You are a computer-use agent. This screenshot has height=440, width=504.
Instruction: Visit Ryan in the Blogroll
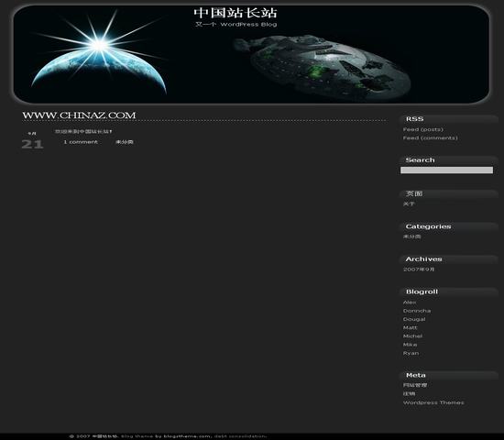tap(411, 353)
